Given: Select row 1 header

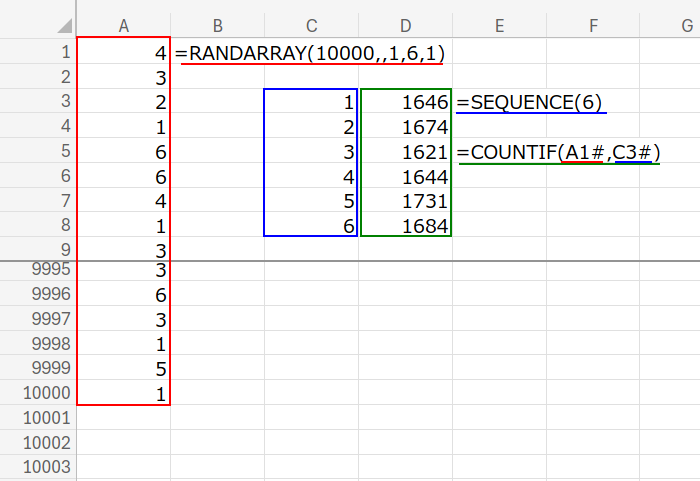Looking at the screenshot, I should click(x=38, y=53).
